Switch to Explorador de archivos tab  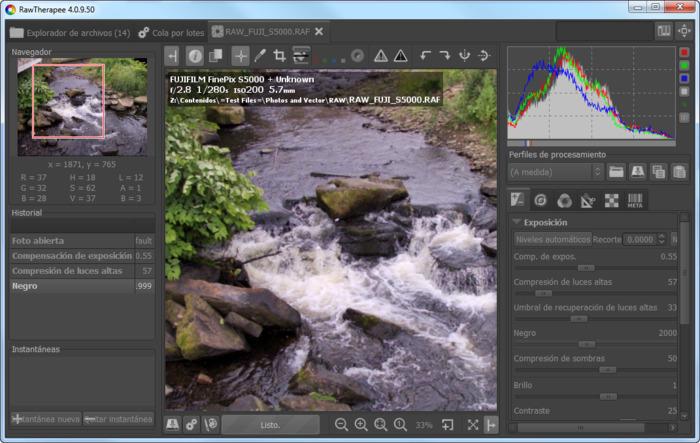coord(70,33)
